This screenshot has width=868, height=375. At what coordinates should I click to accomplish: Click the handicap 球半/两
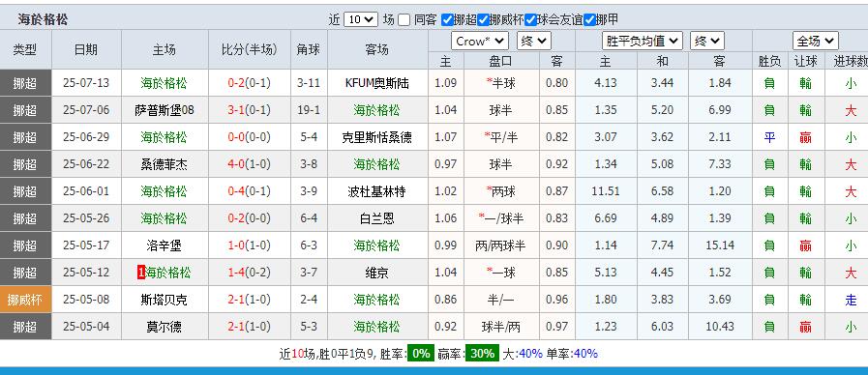click(501, 327)
